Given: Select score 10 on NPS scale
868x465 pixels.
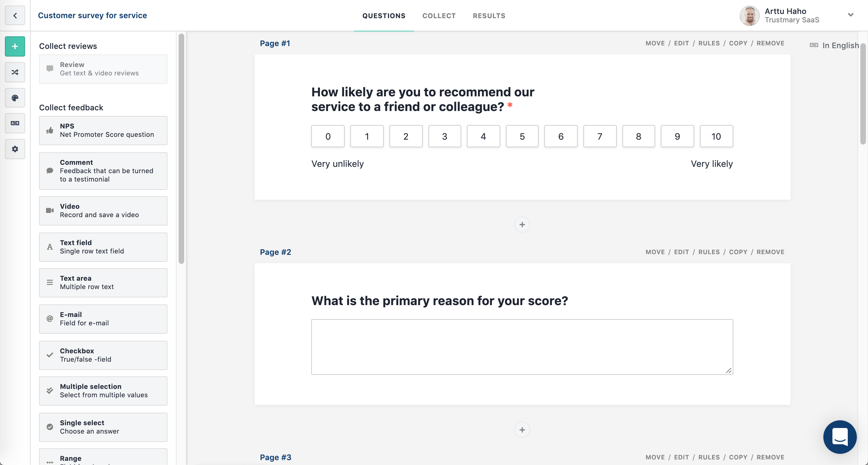Looking at the screenshot, I should [x=716, y=136].
